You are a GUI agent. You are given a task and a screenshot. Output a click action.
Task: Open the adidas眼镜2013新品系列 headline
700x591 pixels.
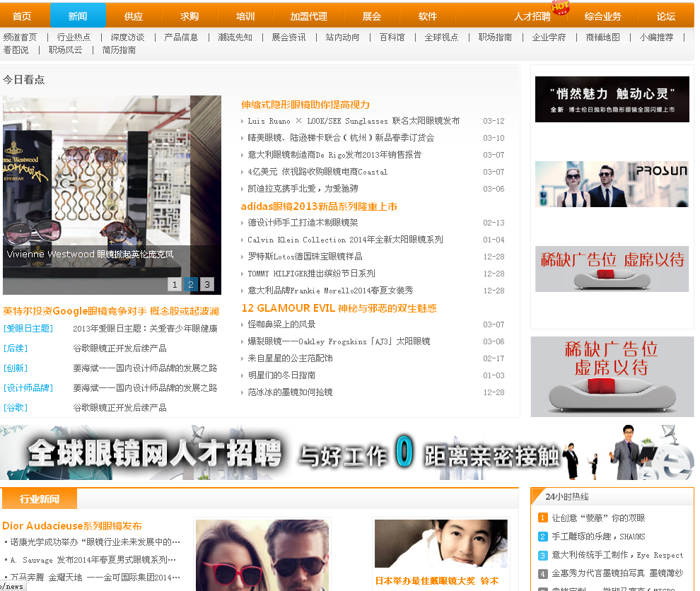pos(319,206)
